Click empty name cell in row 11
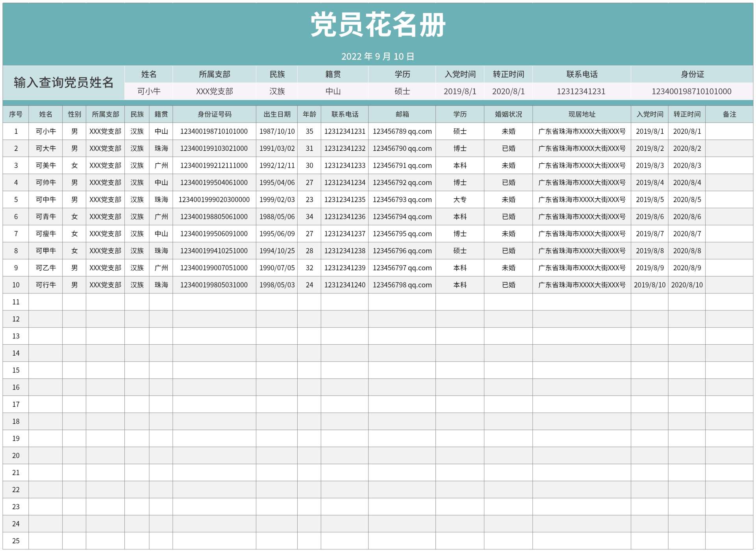This screenshot has width=756, height=552. click(46, 302)
